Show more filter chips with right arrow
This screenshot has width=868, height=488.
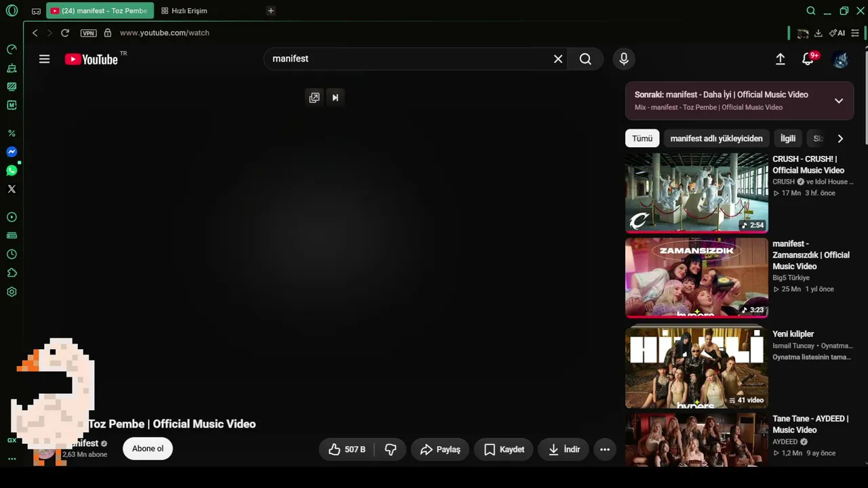840,138
